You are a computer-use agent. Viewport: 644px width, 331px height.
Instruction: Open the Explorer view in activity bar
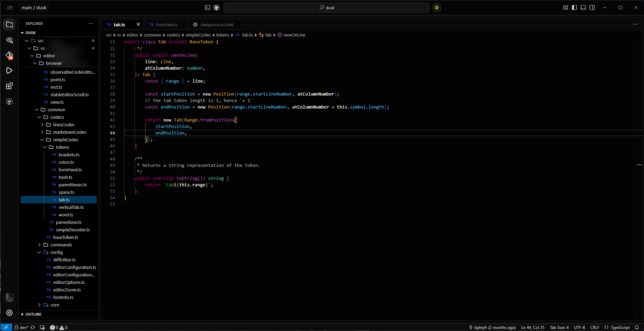click(10, 25)
